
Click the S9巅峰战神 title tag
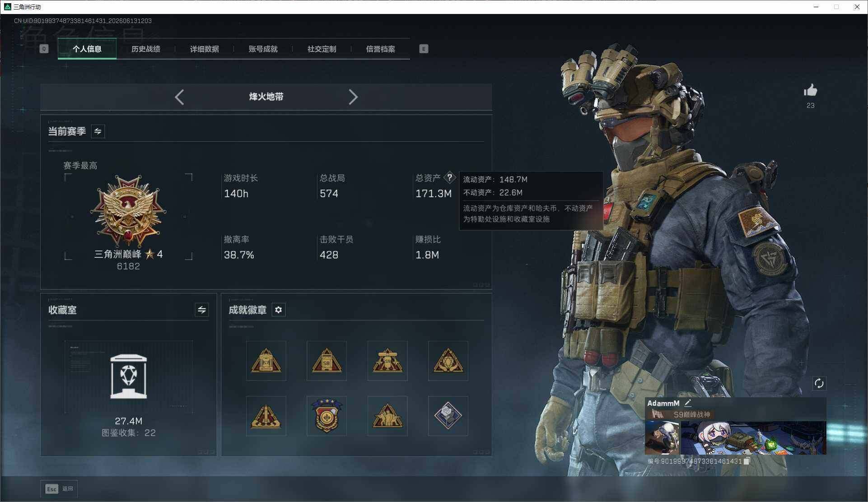[692, 414]
